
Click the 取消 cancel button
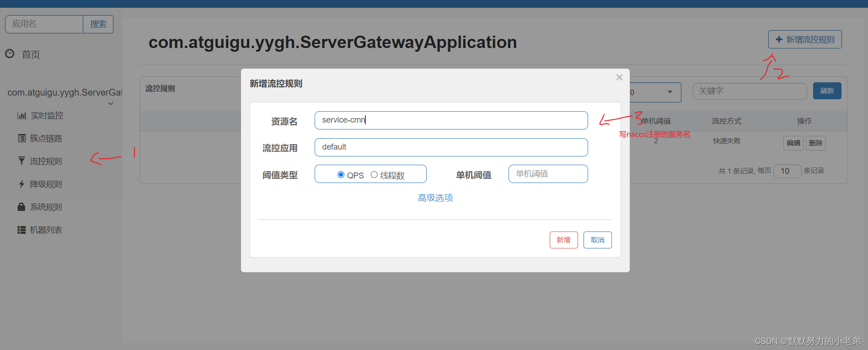597,240
